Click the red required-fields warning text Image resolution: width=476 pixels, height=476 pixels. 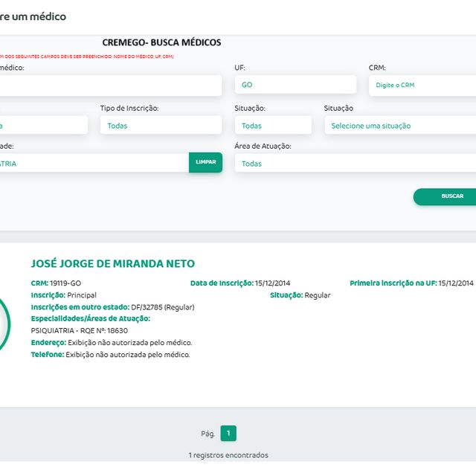pos(87,57)
